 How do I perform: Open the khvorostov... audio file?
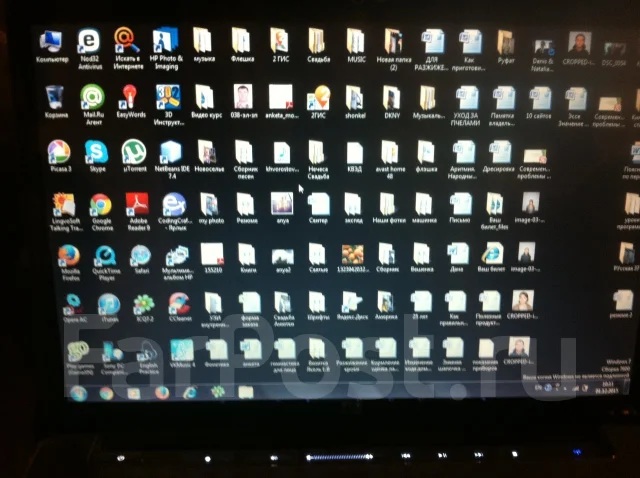282,157
